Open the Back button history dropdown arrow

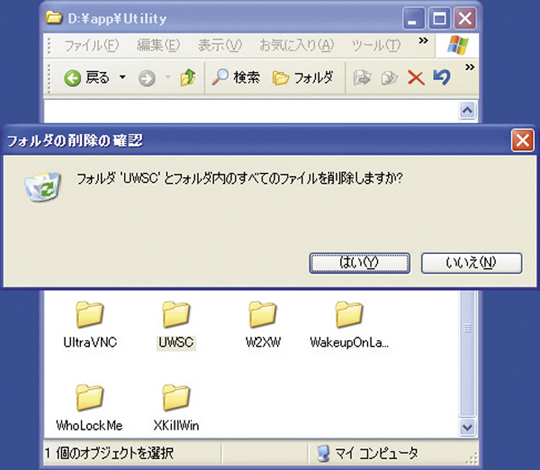click(122, 77)
